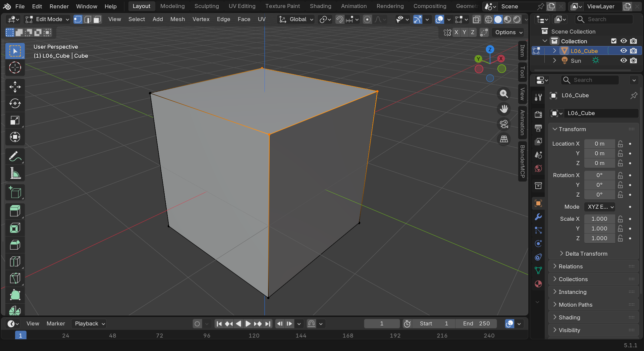Jump to the timeline start frame
The height and width of the screenshot is (351, 644).
[219, 323]
